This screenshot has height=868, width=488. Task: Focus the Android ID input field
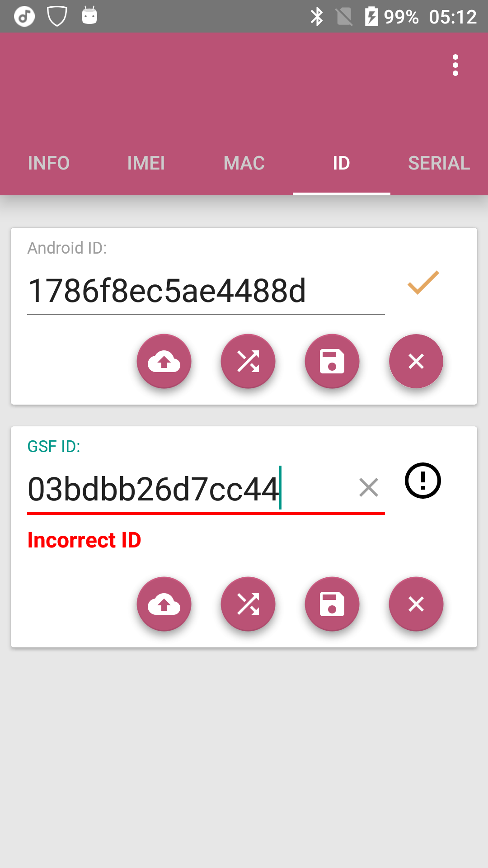coord(206,290)
